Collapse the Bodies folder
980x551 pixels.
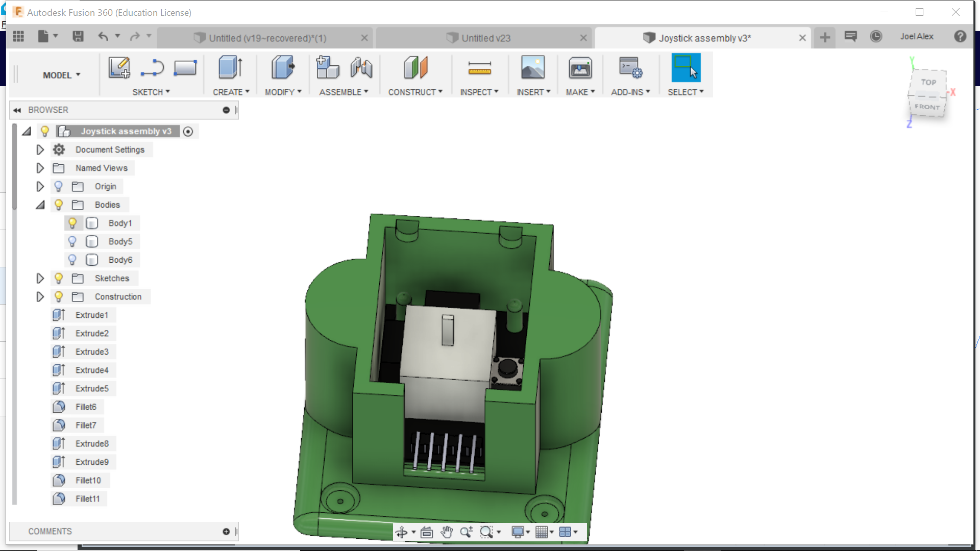point(40,205)
